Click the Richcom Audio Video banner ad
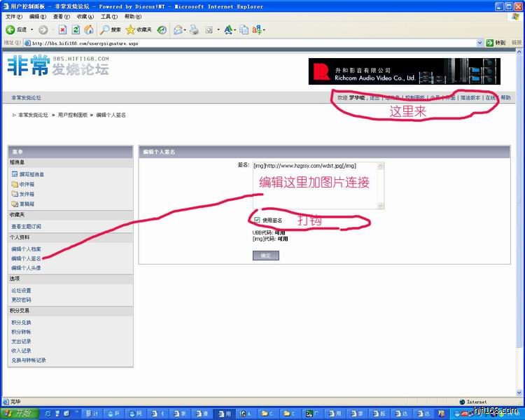Viewport: 525px width, 420px height. [404, 71]
